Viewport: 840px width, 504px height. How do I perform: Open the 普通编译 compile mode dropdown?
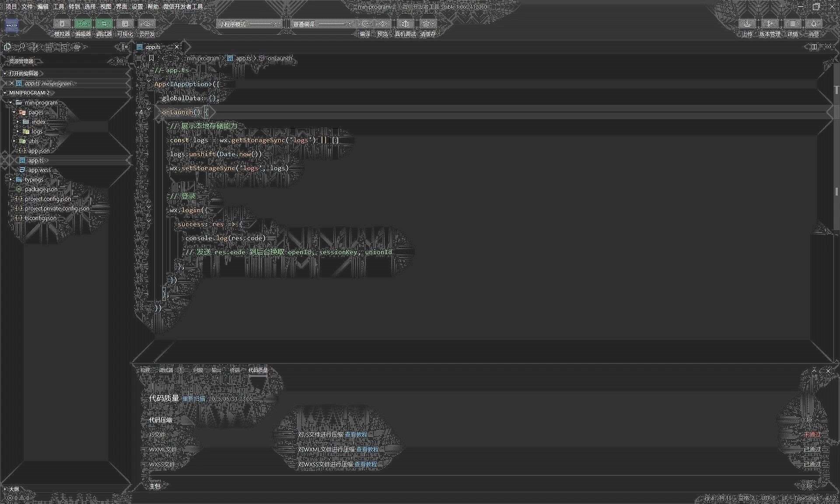pyautogui.click(x=322, y=24)
